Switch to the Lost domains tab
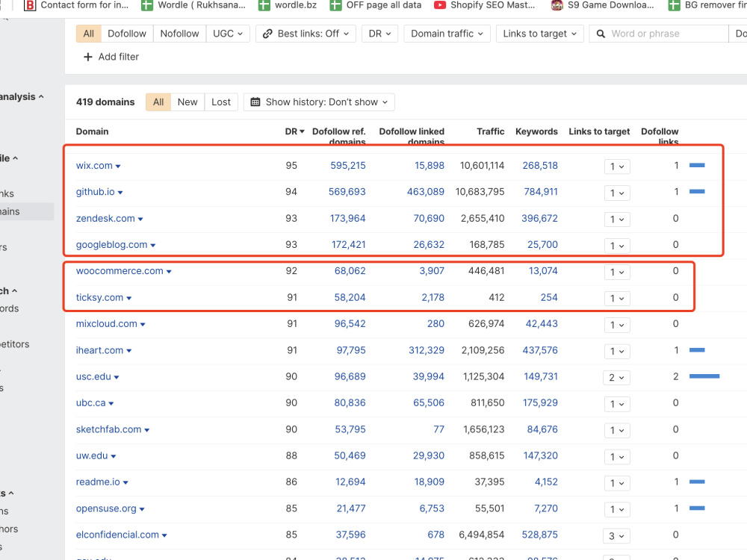Viewport: 747px width, 560px height. point(221,102)
